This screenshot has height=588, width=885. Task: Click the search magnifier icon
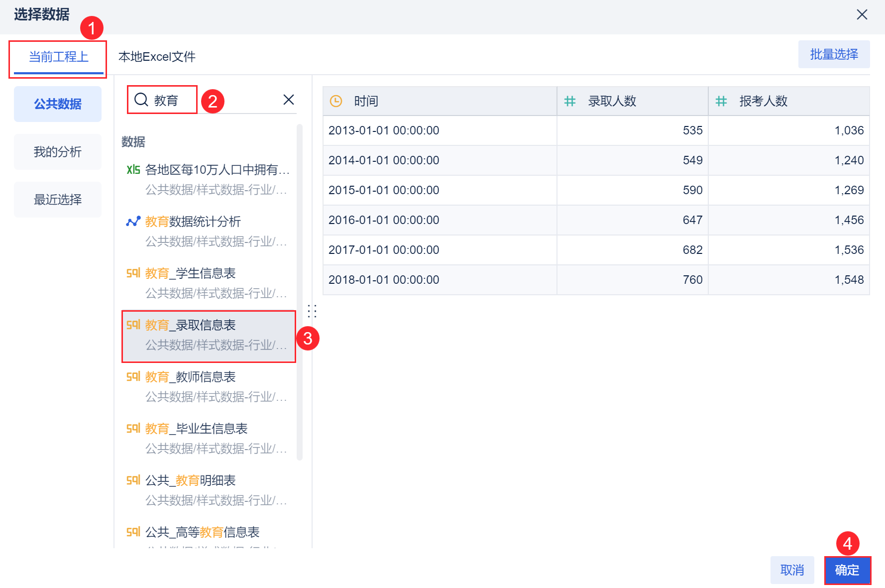141,100
